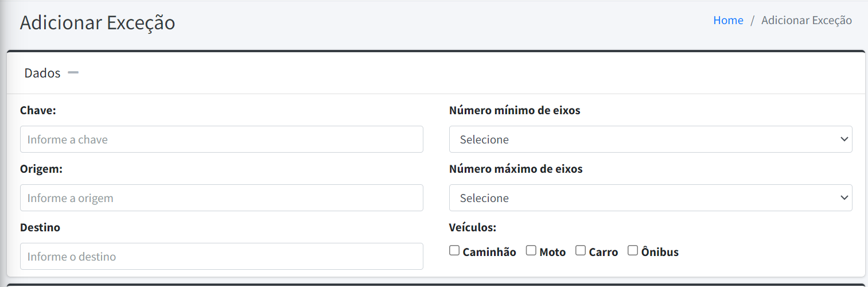The height and width of the screenshot is (287, 868).
Task: Check the Carro checkbox
Action: (x=581, y=251)
